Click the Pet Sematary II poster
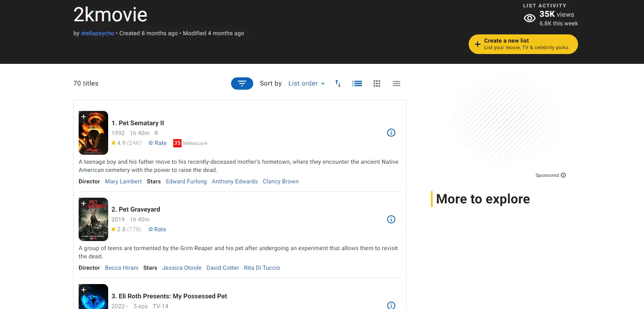The width and height of the screenshot is (644, 309). tap(93, 133)
